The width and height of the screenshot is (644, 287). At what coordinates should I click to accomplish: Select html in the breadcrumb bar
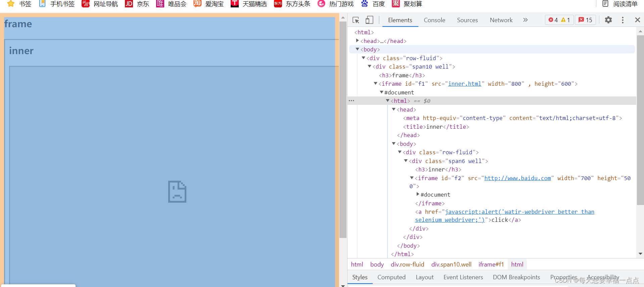click(x=357, y=264)
